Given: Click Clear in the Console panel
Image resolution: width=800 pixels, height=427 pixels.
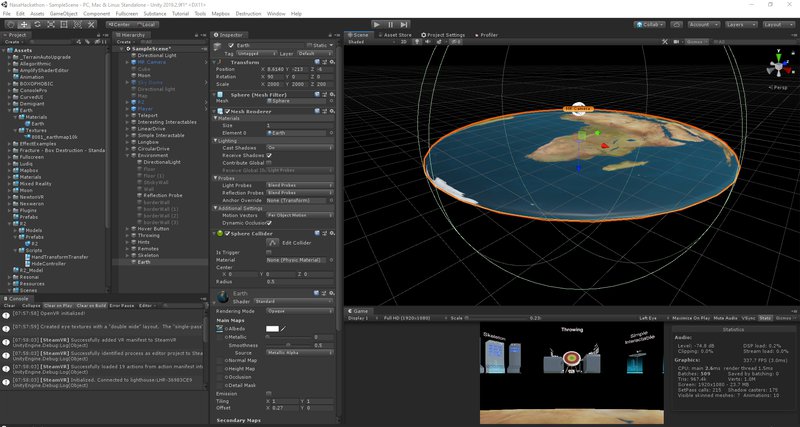Looking at the screenshot, I should 8,305.
